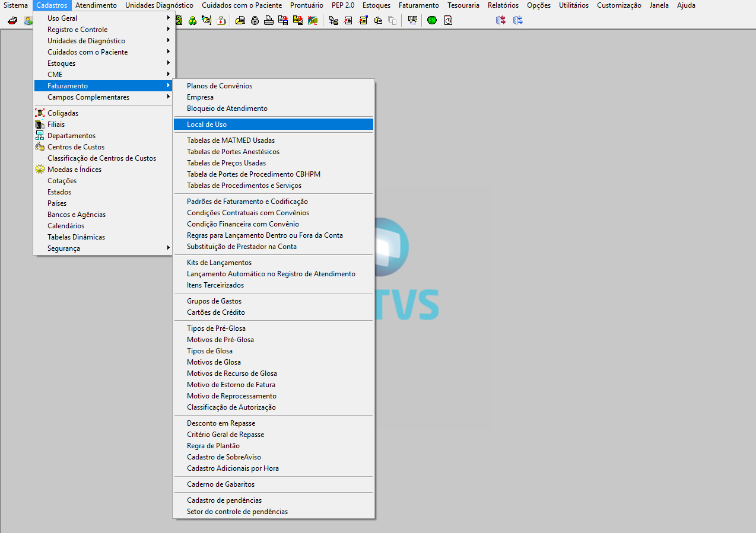The image size is (756, 533).
Task: Open the Relatórios menu
Action: click(x=503, y=5)
